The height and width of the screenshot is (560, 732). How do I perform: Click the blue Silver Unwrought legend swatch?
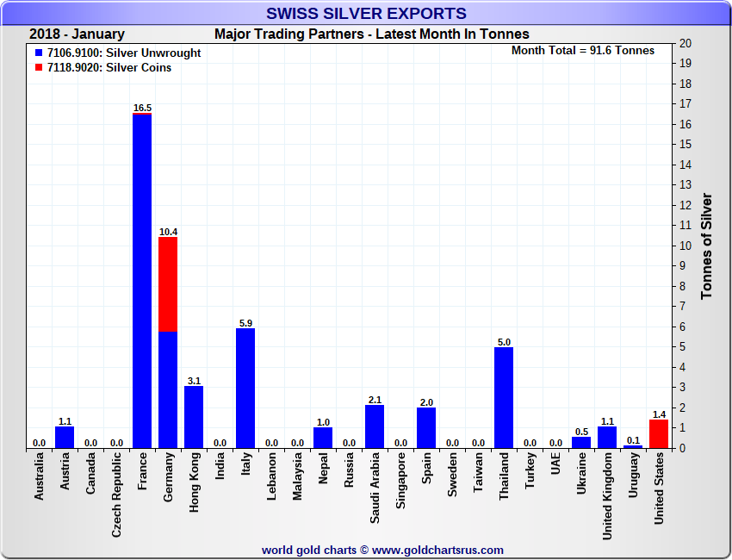(x=39, y=53)
